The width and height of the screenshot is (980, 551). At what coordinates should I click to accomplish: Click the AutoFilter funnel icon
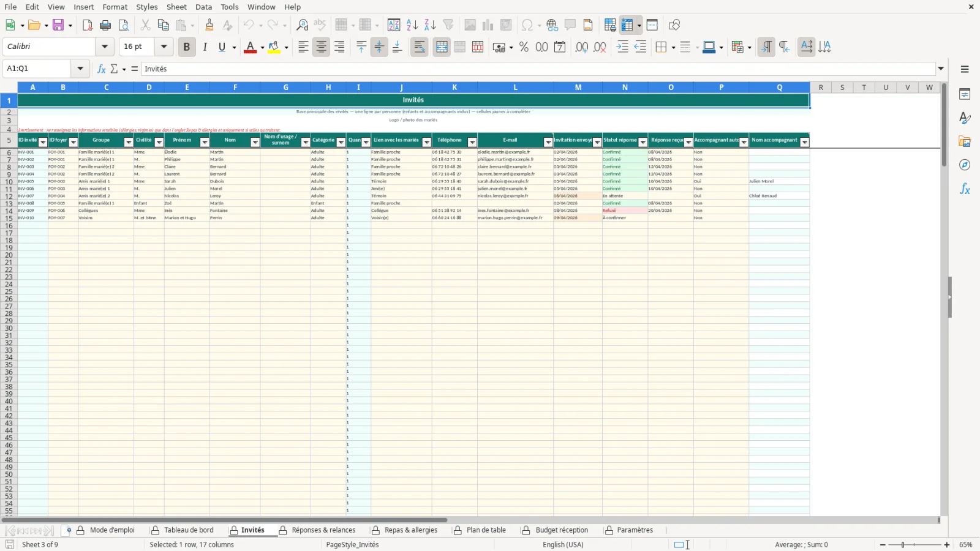coord(448,25)
